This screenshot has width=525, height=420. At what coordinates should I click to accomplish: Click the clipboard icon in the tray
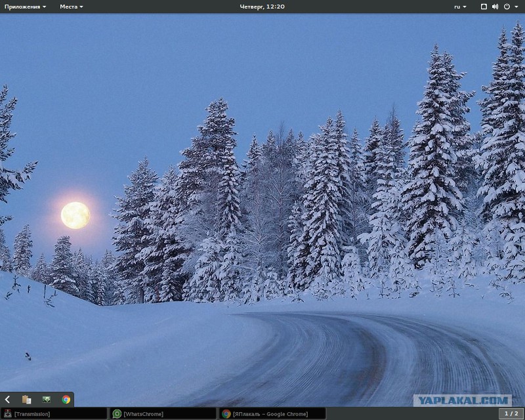click(26, 399)
